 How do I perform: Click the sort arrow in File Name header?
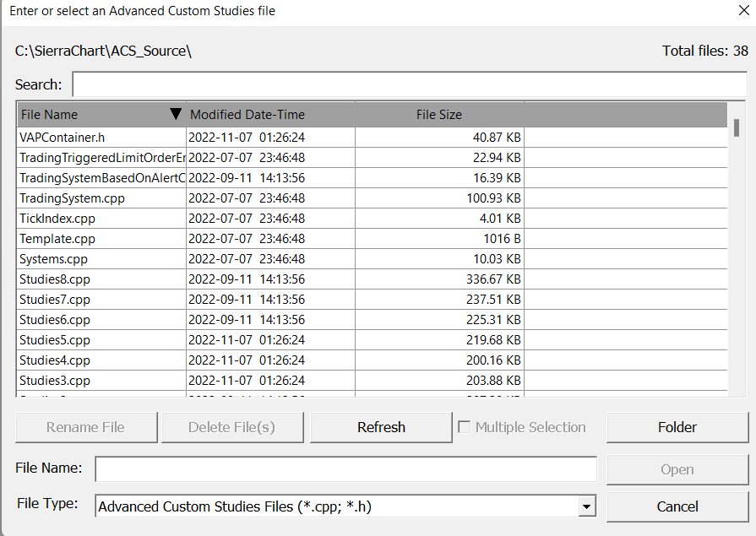(x=175, y=115)
